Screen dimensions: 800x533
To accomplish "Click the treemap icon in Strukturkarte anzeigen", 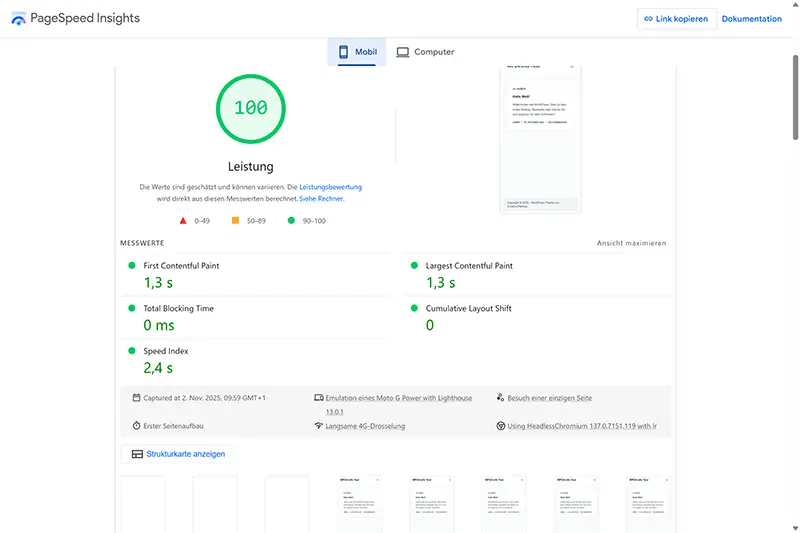I will click(x=137, y=454).
